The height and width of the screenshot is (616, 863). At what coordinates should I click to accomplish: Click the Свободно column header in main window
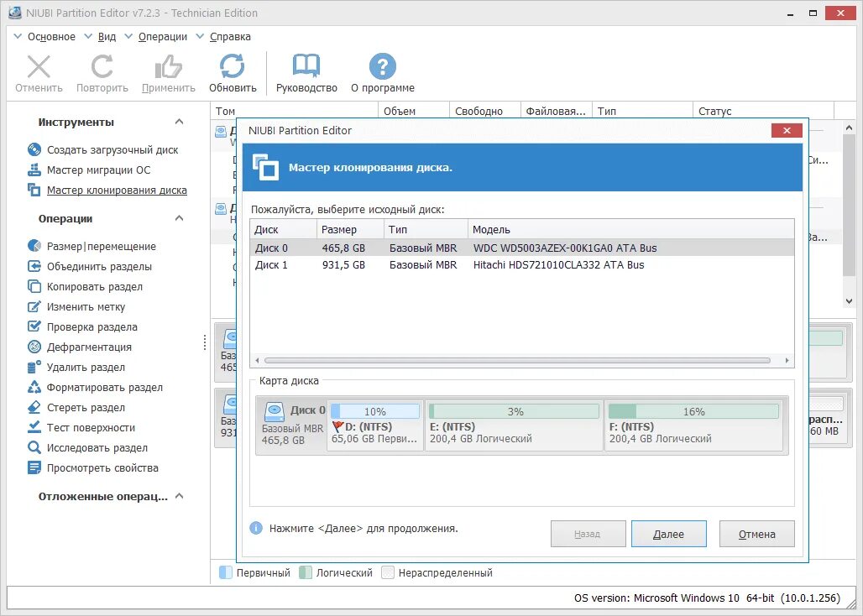[x=485, y=111]
